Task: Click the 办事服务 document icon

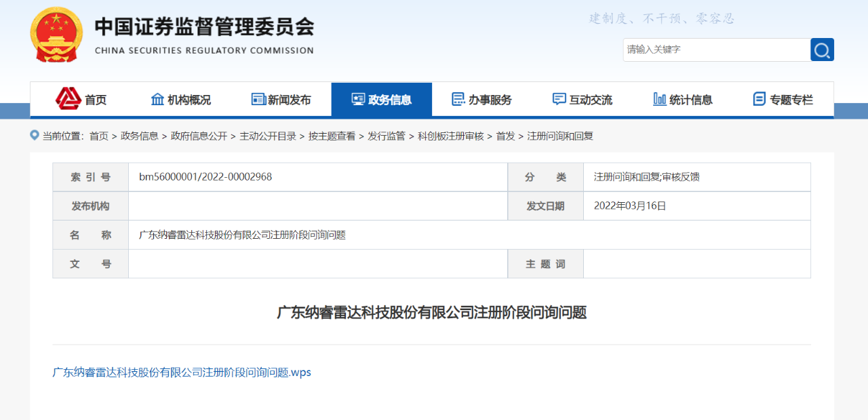Action: coord(458,99)
